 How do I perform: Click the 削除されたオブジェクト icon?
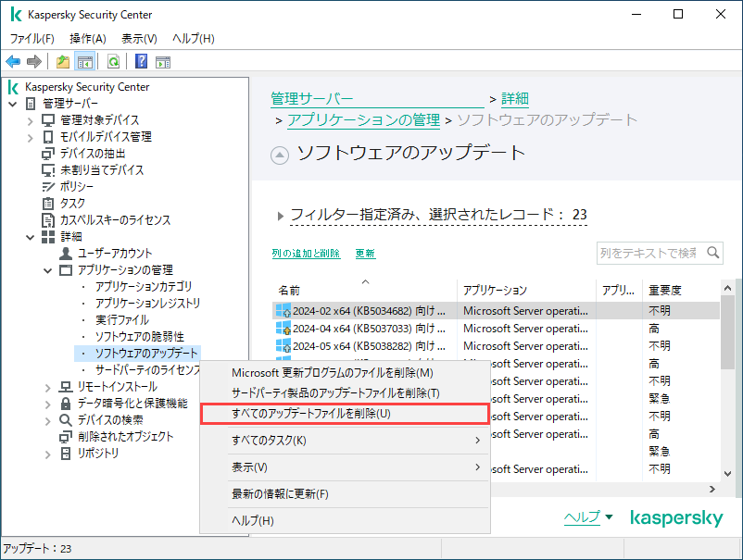coord(66,437)
